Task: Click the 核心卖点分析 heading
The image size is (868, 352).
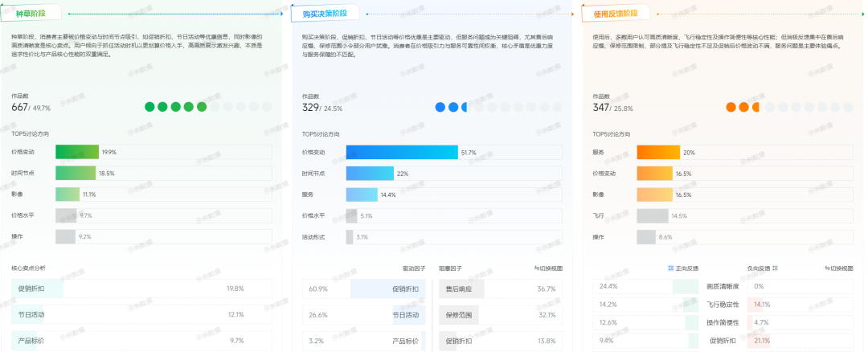Action: (28, 268)
